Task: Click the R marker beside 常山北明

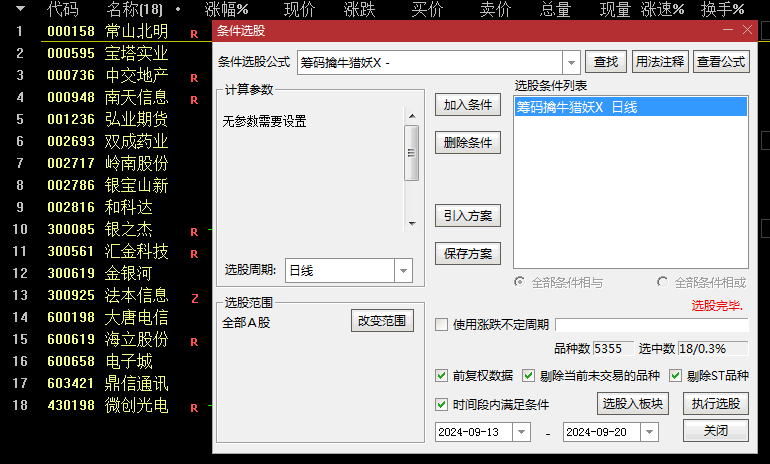Action: pos(194,34)
